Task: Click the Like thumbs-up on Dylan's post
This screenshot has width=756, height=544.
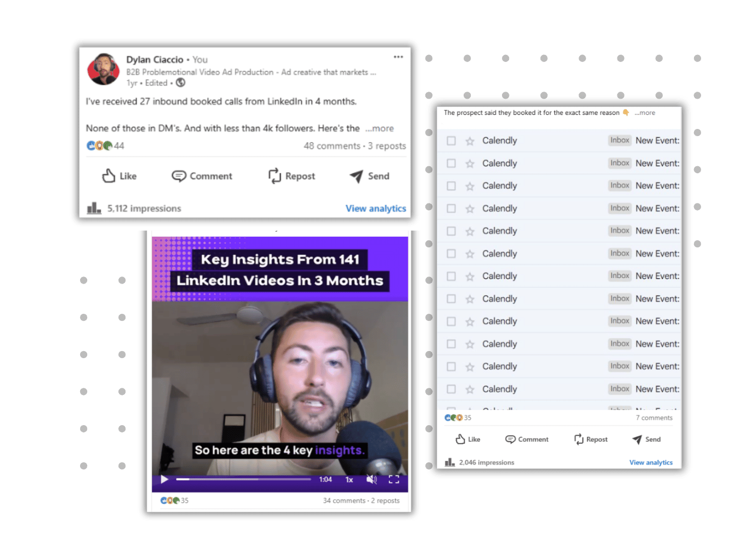Action: [109, 176]
